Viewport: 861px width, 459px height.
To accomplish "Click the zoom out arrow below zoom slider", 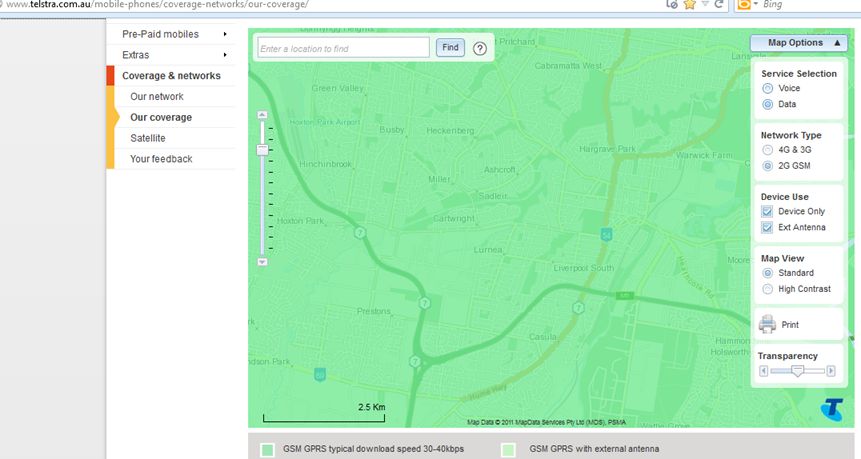I will pos(262,262).
